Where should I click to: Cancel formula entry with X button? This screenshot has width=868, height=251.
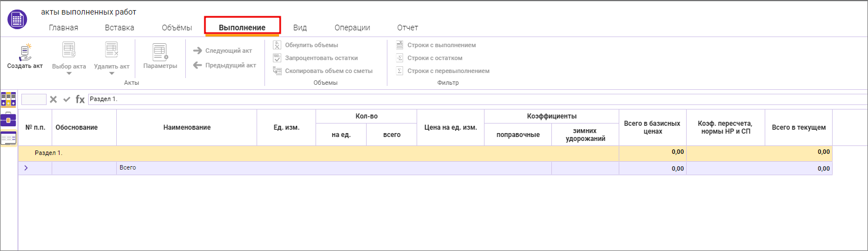pyautogui.click(x=53, y=99)
